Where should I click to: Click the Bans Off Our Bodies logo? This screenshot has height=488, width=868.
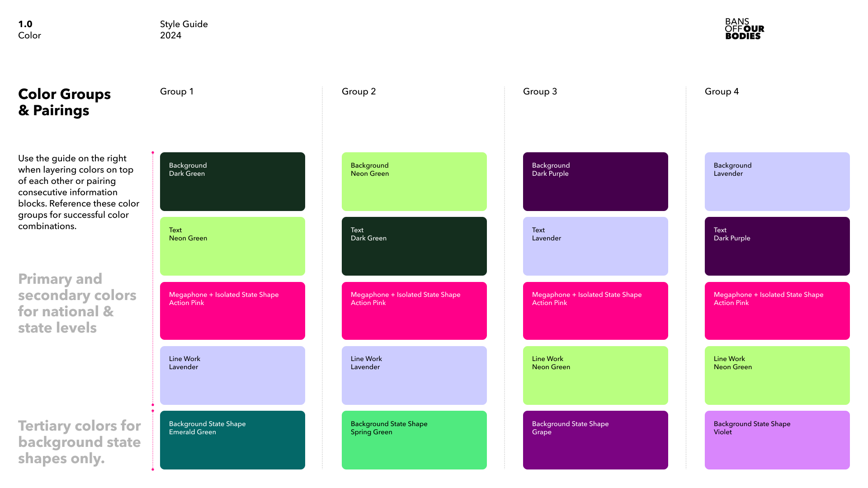point(744,29)
